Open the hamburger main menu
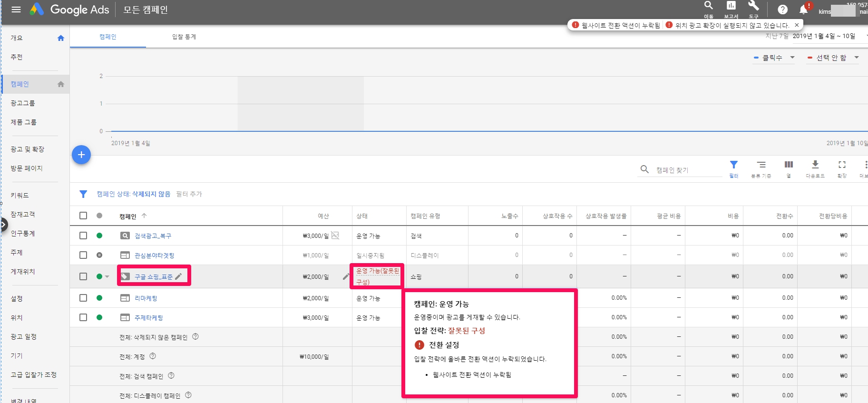This screenshot has height=403, width=868. tap(16, 10)
